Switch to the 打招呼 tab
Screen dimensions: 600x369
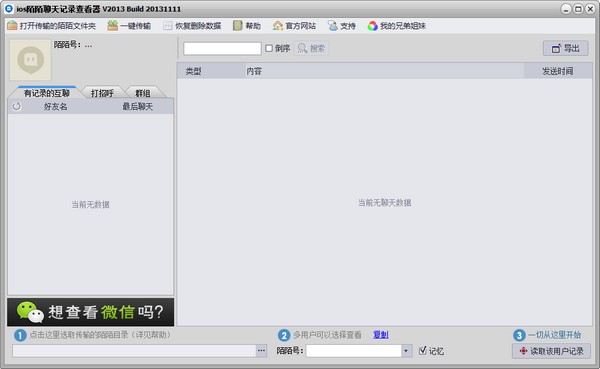point(102,93)
